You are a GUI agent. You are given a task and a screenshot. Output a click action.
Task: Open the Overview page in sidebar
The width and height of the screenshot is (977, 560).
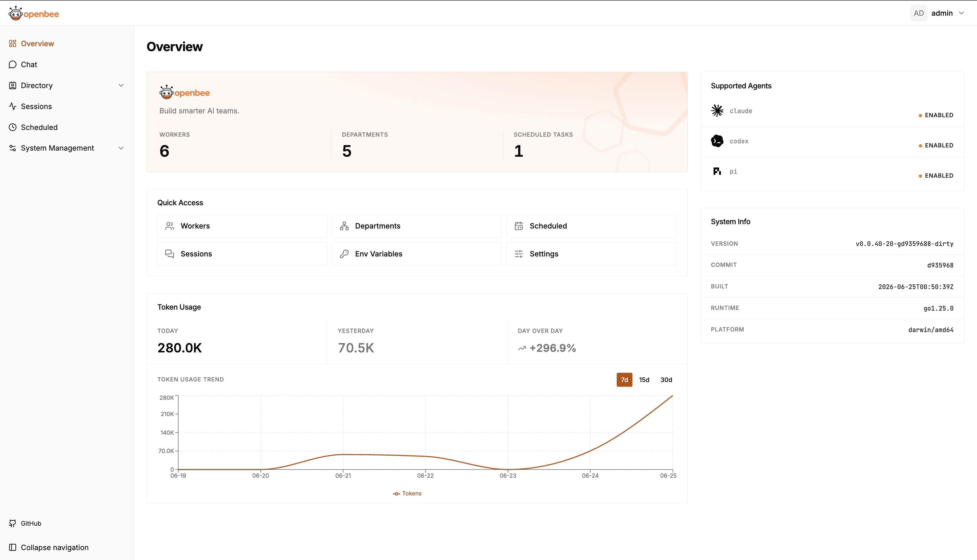(x=67, y=43)
